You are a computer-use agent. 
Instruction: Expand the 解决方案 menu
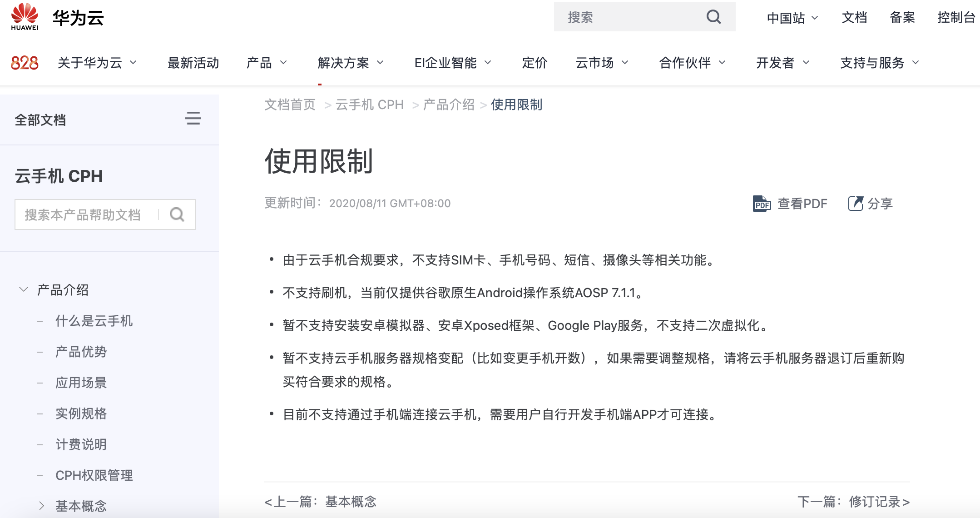click(x=351, y=63)
